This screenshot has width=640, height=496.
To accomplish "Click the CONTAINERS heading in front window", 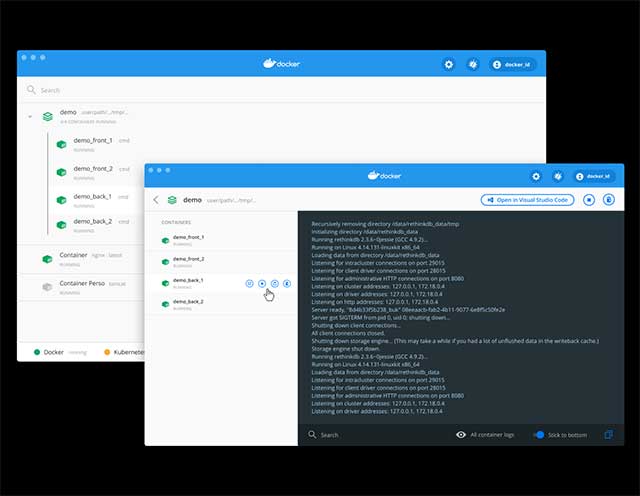I will (176, 222).
